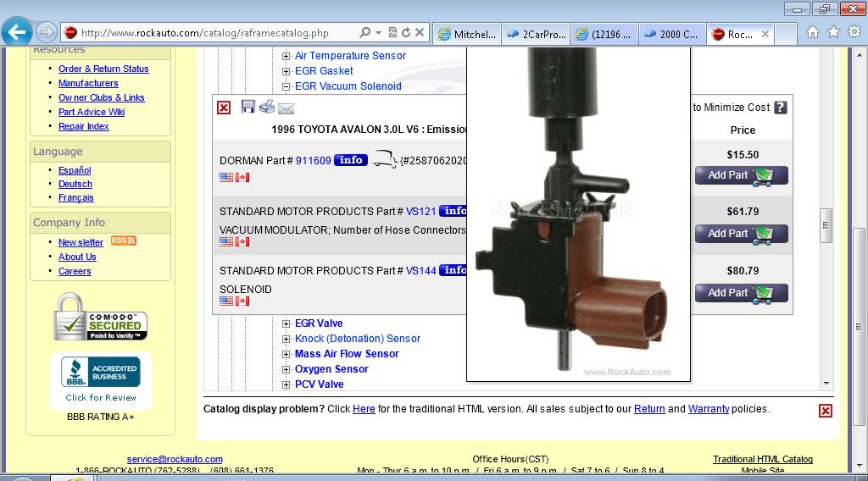Screen dimensions: 868x481
Task: Open the Careers link
Action: click(x=75, y=271)
